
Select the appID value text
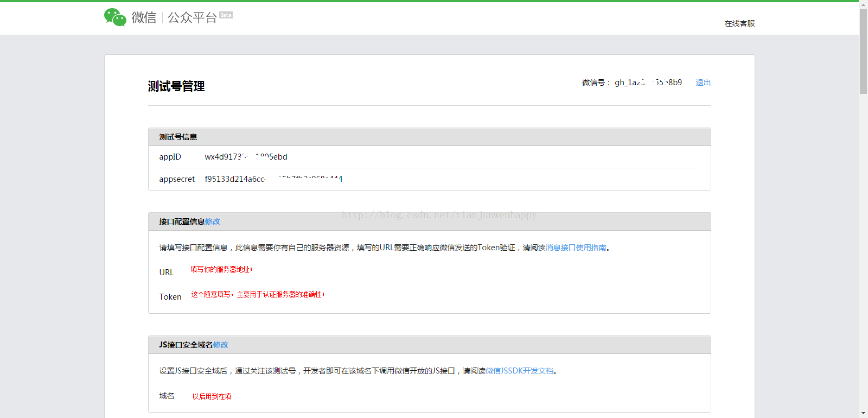point(246,157)
